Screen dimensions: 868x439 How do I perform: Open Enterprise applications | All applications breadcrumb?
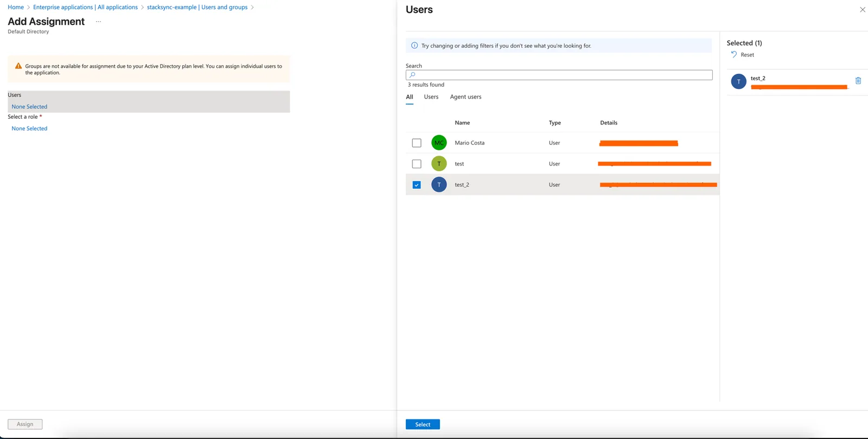(x=85, y=7)
